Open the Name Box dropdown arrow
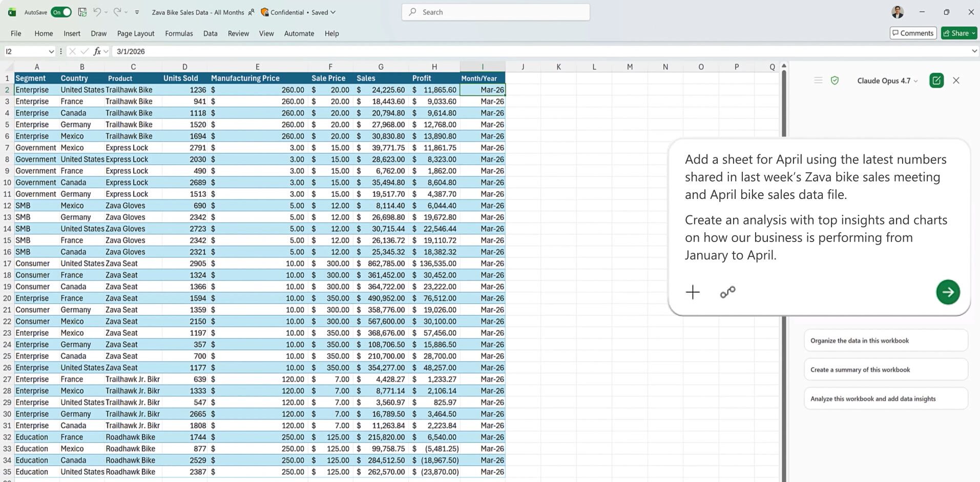980x482 pixels. 51,51
